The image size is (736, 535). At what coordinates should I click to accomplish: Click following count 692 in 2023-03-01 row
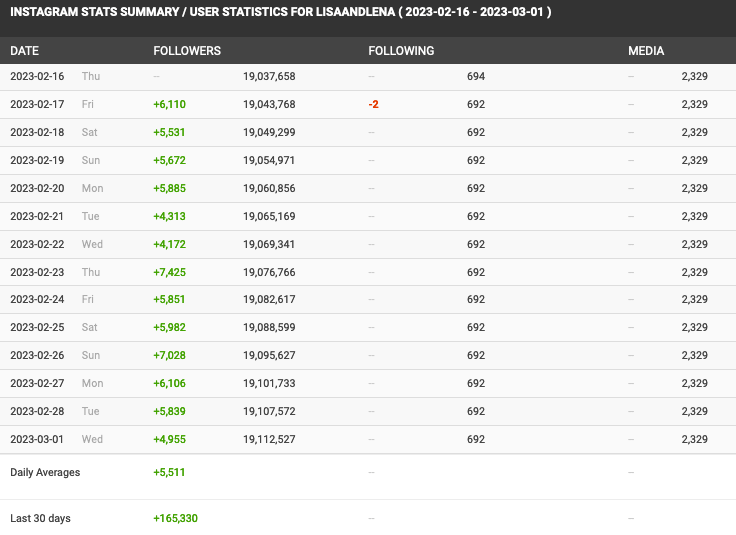475,439
